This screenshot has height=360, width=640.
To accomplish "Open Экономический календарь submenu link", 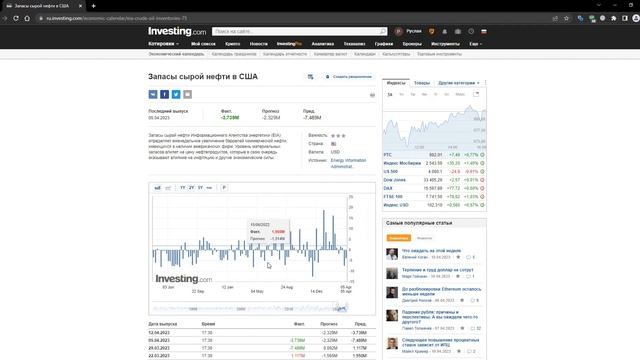I will (176, 54).
